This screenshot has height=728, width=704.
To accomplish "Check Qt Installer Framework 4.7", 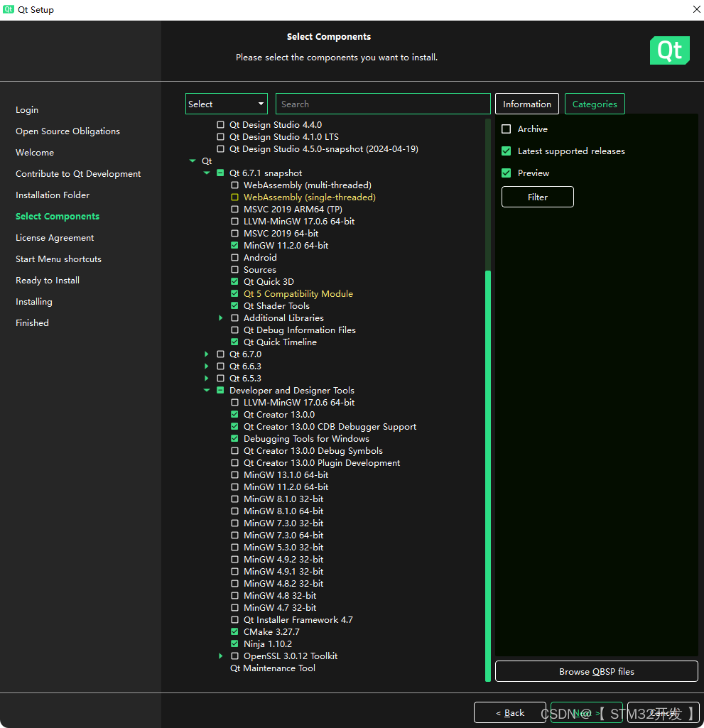I will pos(234,620).
